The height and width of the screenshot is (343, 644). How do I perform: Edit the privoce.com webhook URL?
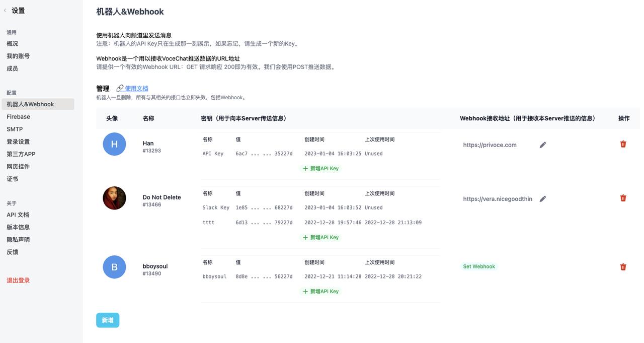pyautogui.click(x=542, y=145)
